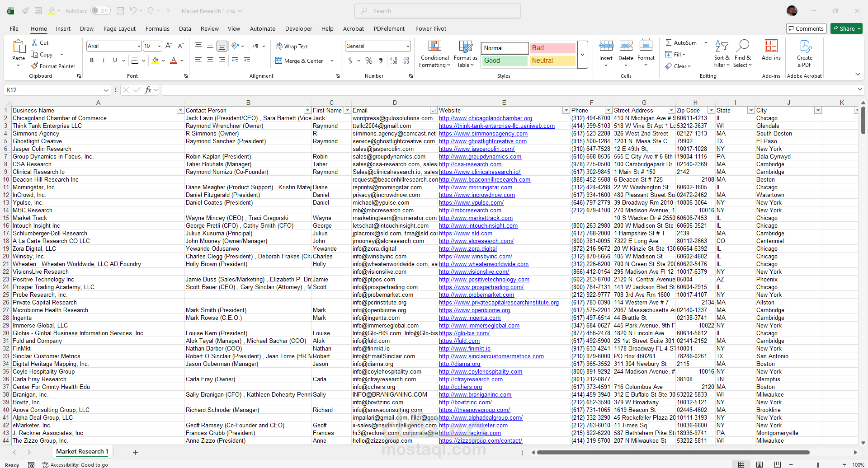Screen dimensions: 868x468
Task: Expand the Merge & Center dropdown arrow
Action: pos(332,61)
